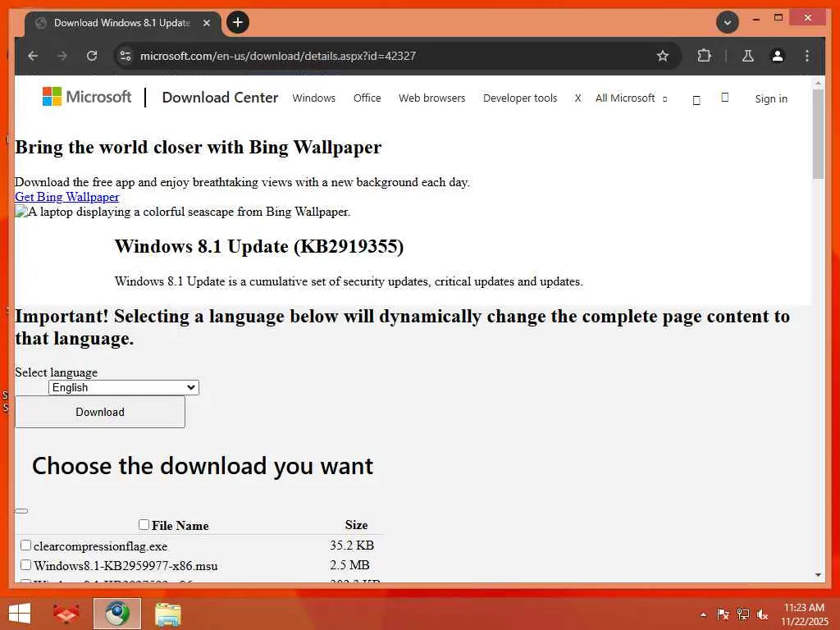Click the Windows 8.1 Update (KB2919355) heading
The image size is (840, 630).
258,246
